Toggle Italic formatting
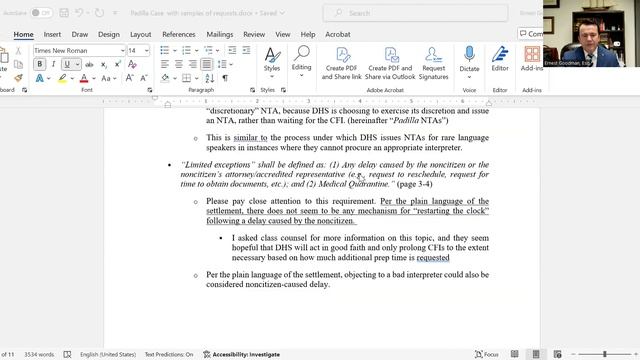This screenshot has width=640, height=360. click(x=53, y=64)
